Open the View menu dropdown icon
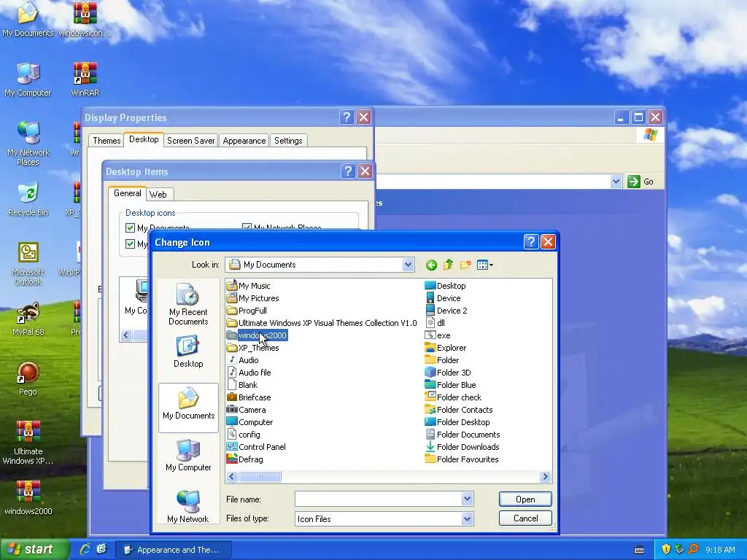Screen dimensions: 747x560 [485, 265]
